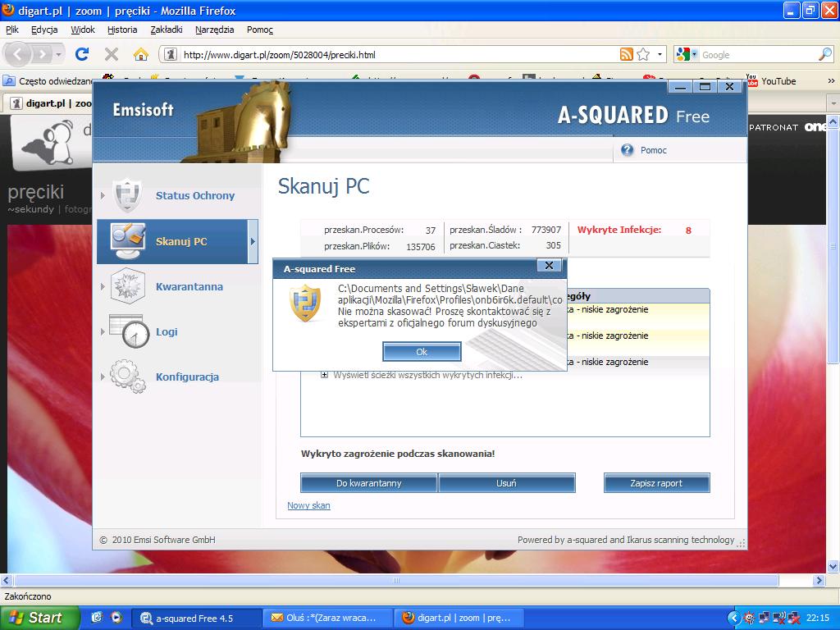Switch to digart.pl Firefox taskbar button

461,618
